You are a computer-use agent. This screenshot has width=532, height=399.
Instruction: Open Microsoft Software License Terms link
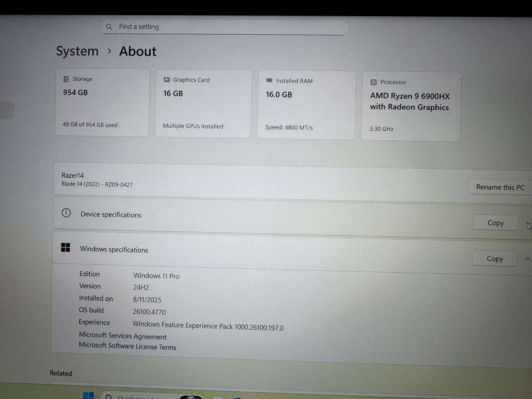[x=127, y=346]
